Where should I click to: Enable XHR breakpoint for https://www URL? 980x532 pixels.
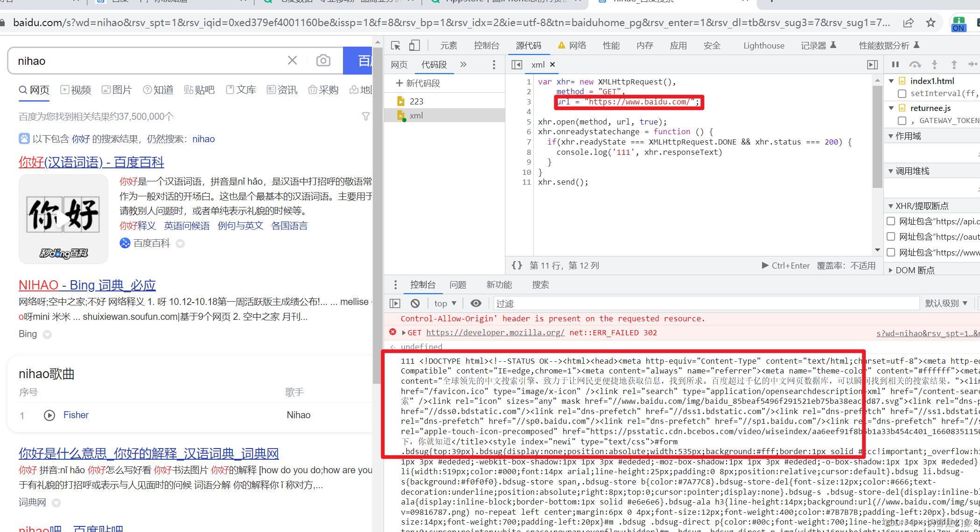(891, 252)
